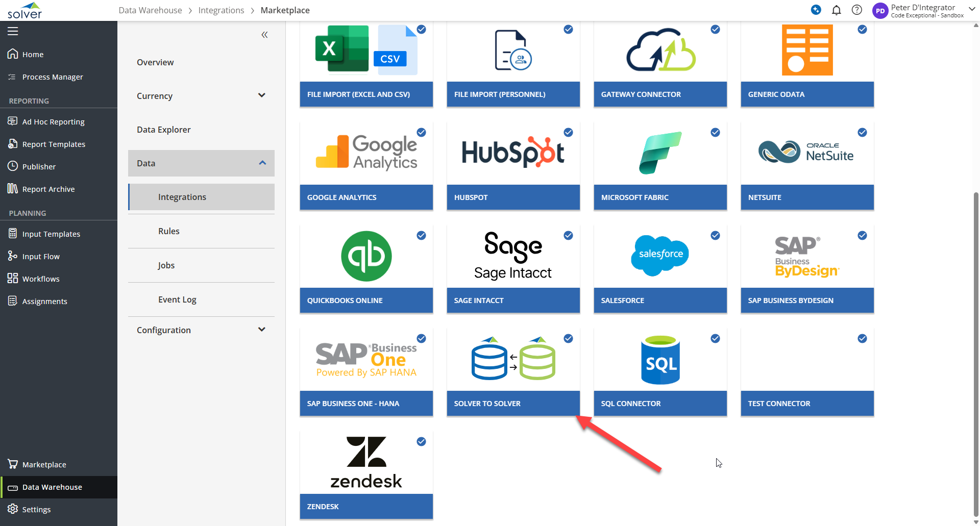Click the Solver logo
Viewport: 980px width, 526px height.
(24, 11)
